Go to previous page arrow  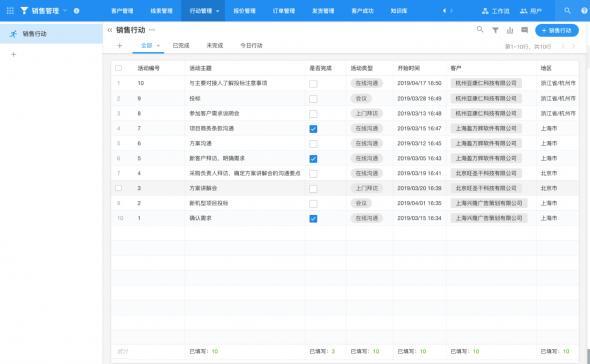coord(563,46)
